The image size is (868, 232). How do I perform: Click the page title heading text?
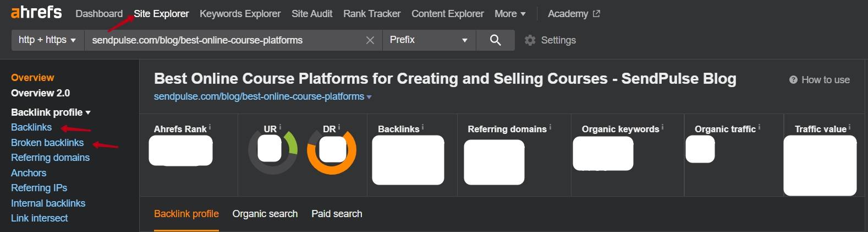(x=445, y=79)
